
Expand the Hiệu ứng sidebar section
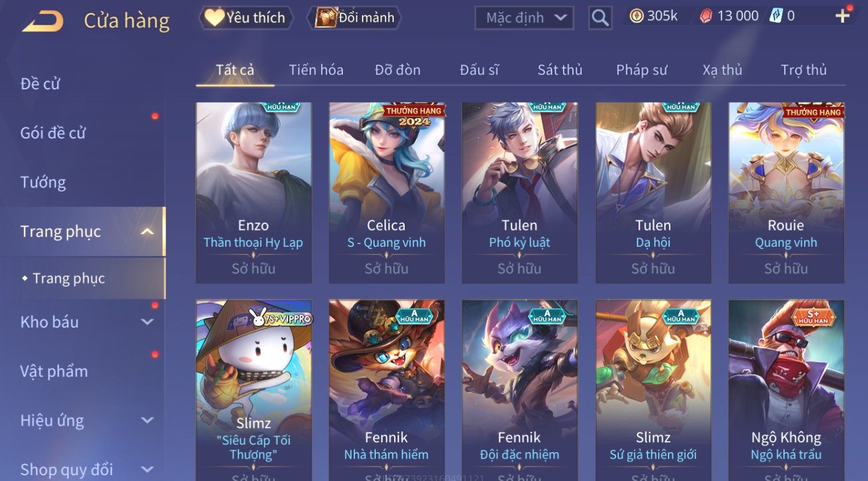point(147,420)
